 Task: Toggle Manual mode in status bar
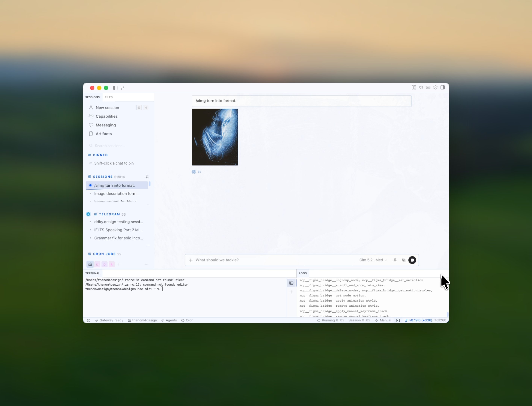[383, 320]
